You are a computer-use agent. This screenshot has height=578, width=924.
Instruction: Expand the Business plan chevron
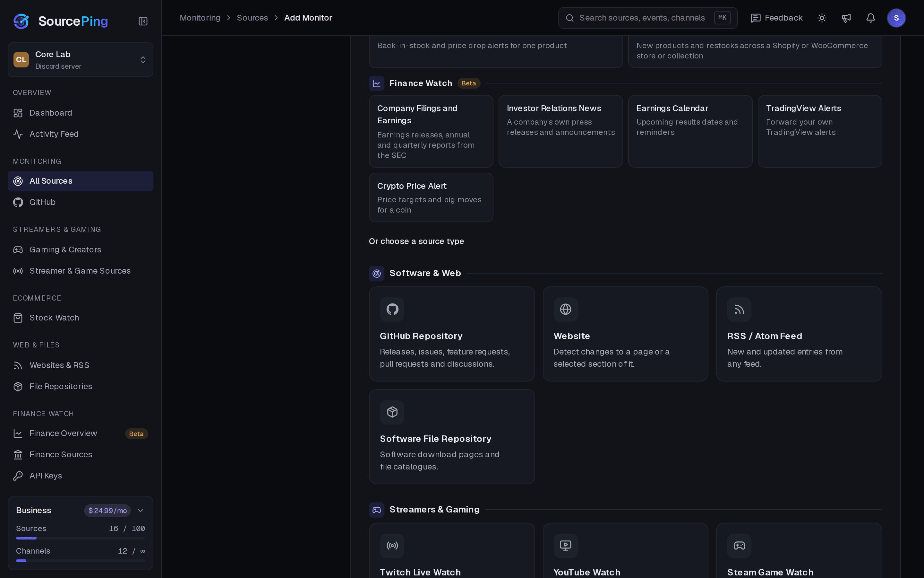click(141, 511)
